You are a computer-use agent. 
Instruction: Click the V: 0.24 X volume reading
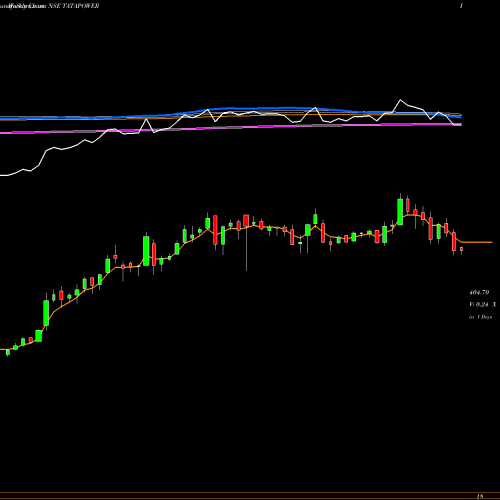pyautogui.click(x=482, y=304)
